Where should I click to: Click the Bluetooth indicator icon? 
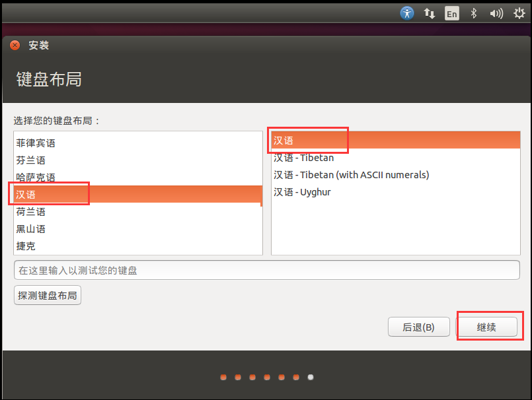[x=474, y=14]
